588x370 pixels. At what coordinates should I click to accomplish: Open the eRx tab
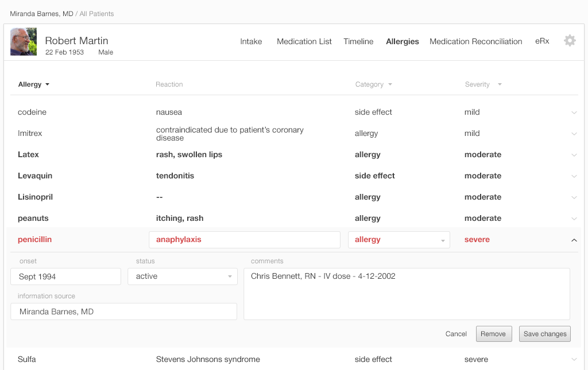click(x=542, y=41)
